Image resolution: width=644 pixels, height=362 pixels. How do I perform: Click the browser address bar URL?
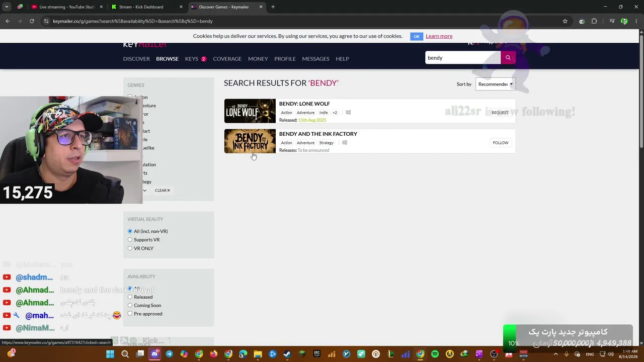click(x=133, y=21)
